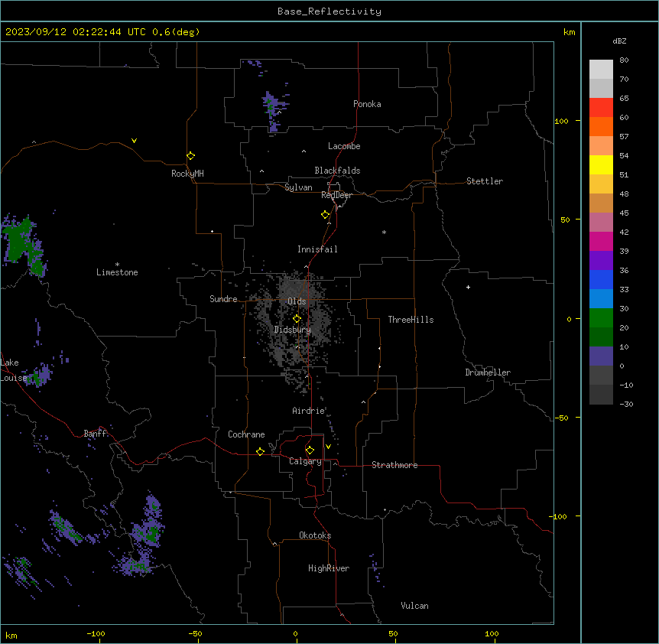The height and width of the screenshot is (644, 659).
Task: Select the Olds town label
Action: [297, 301]
